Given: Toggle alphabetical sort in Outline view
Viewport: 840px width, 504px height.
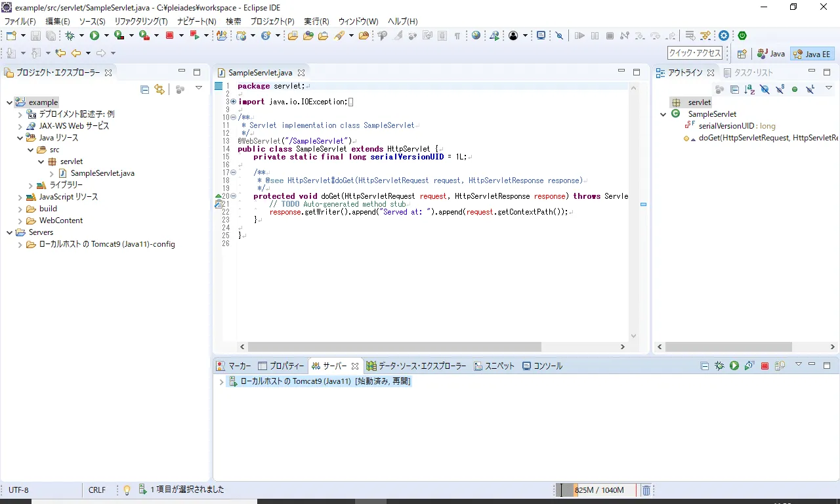Looking at the screenshot, I should click(750, 89).
